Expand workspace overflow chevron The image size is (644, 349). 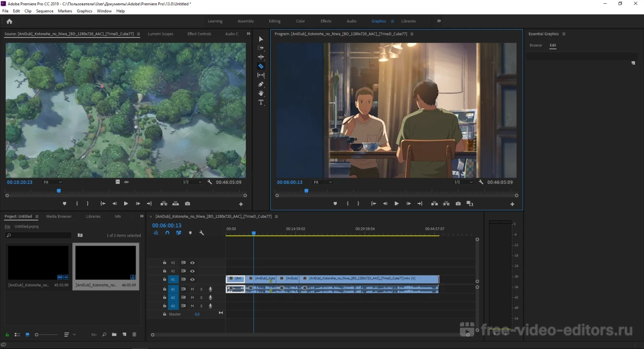439,21
